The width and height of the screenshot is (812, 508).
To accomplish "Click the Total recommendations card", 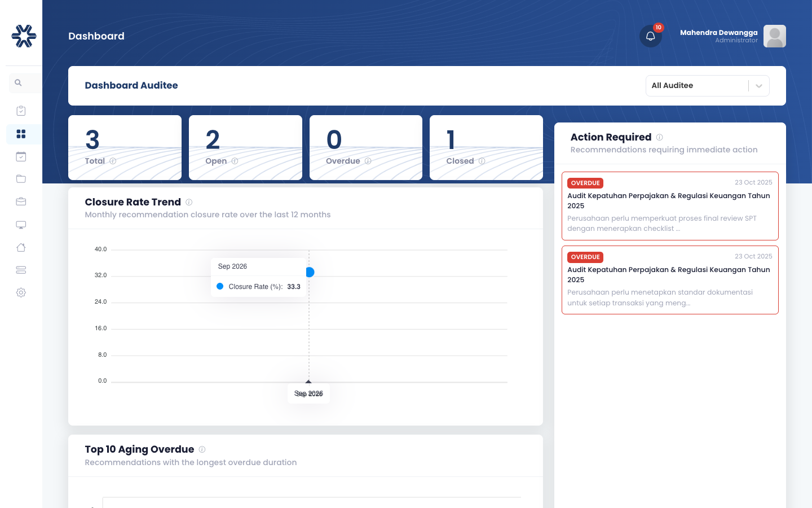I will [125, 148].
